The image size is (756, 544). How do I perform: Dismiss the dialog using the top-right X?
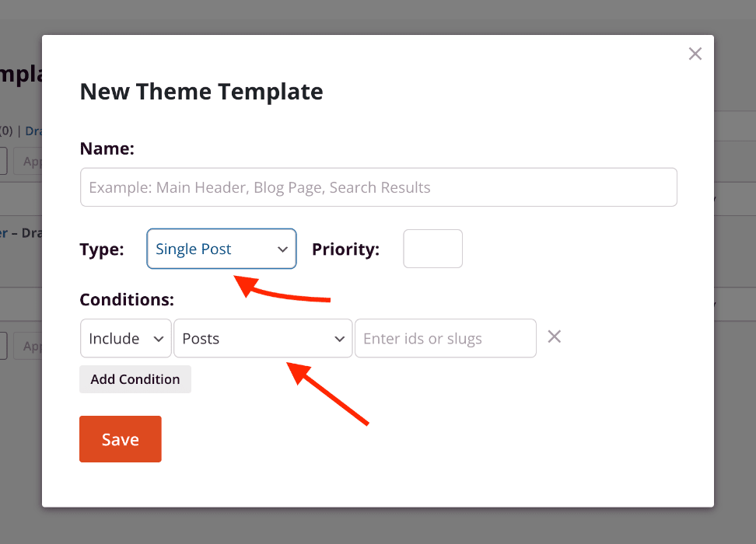click(x=695, y=54)
